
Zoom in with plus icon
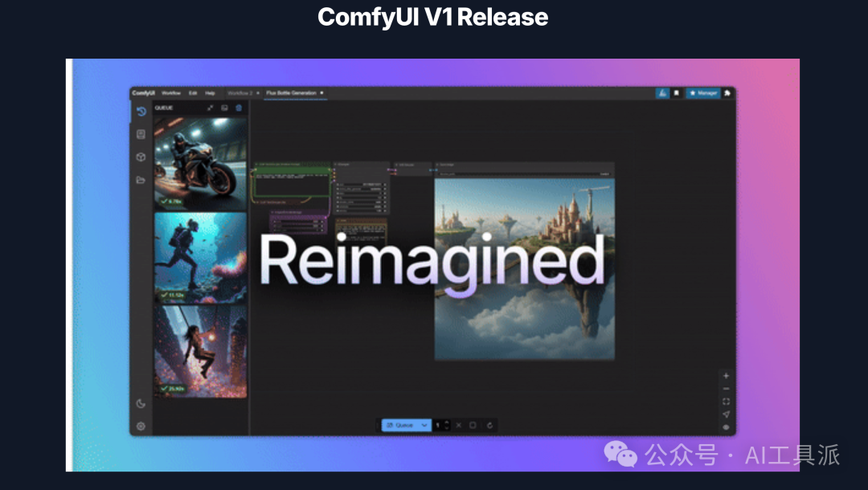pos(727,375)
